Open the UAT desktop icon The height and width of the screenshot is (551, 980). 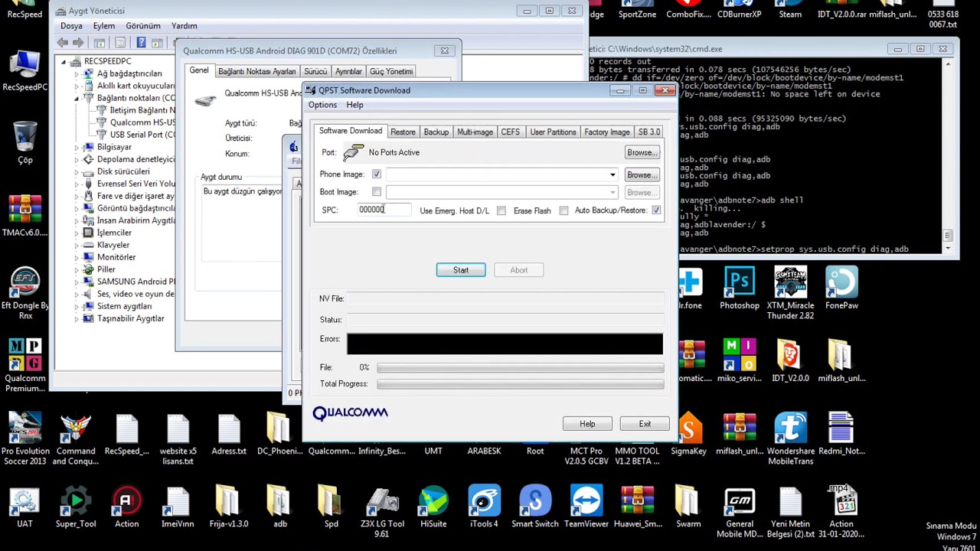24,508
